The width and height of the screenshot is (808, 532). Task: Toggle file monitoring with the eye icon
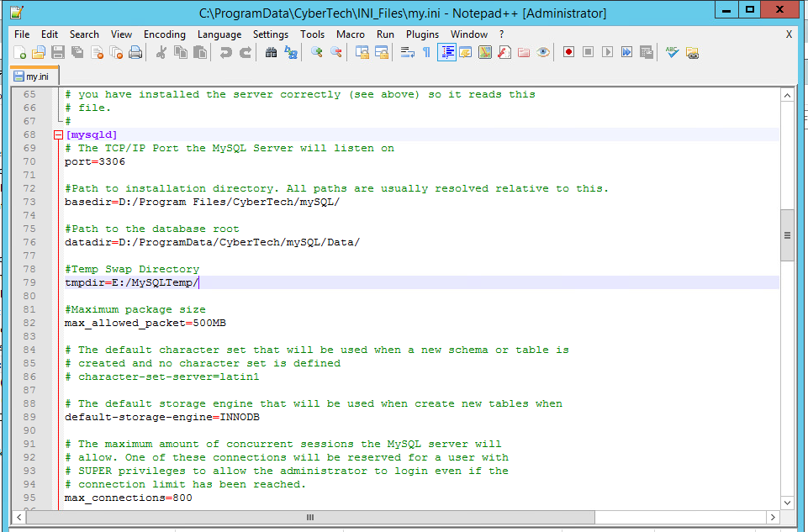pos(543,52)
